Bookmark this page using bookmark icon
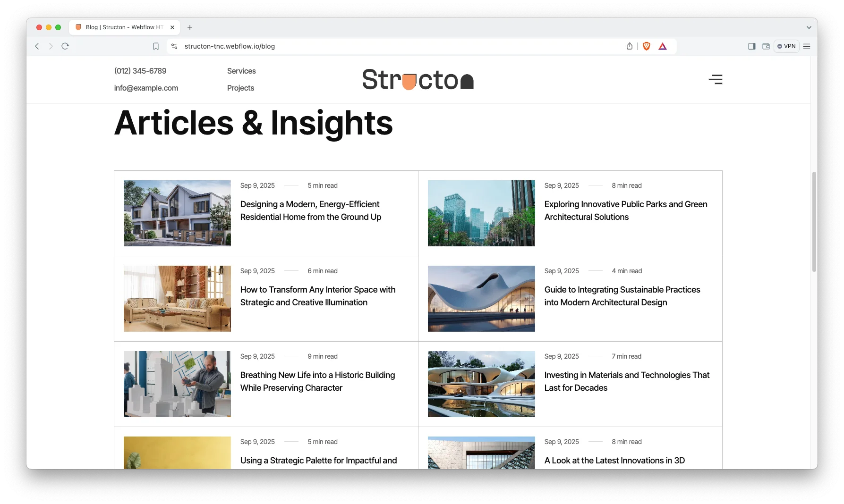Viewport: 844px width, 504px height. (x=156, y=46)
